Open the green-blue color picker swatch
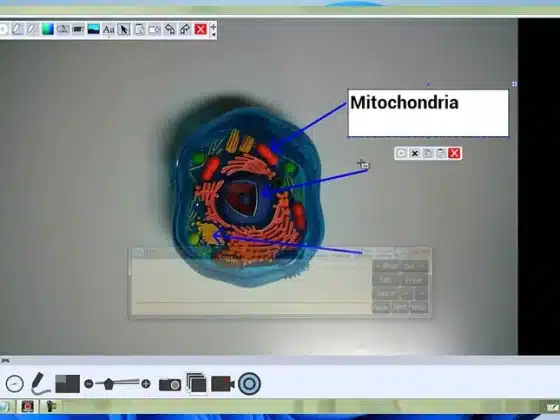This screenshot has width=560, height=420. [48, 29]
